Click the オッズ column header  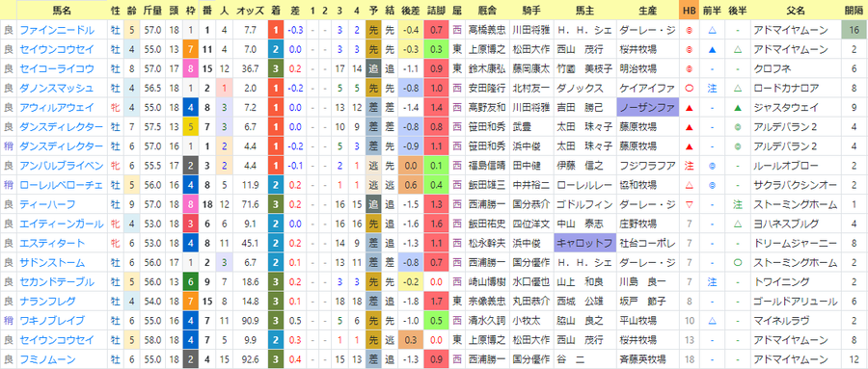click(250, 11)
